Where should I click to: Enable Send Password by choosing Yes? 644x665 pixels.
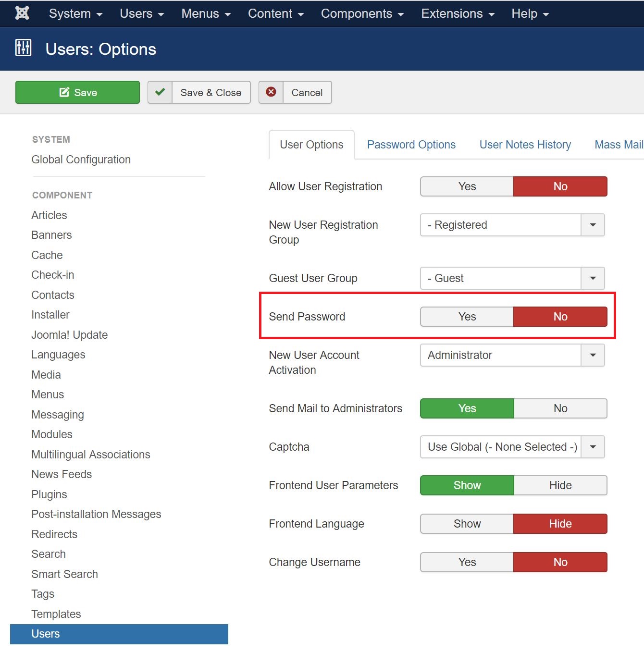[x=467, y=317]
